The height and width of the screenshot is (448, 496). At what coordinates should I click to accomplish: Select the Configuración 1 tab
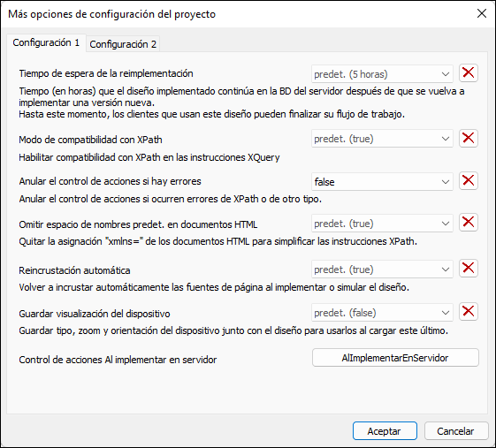(46, 42)
